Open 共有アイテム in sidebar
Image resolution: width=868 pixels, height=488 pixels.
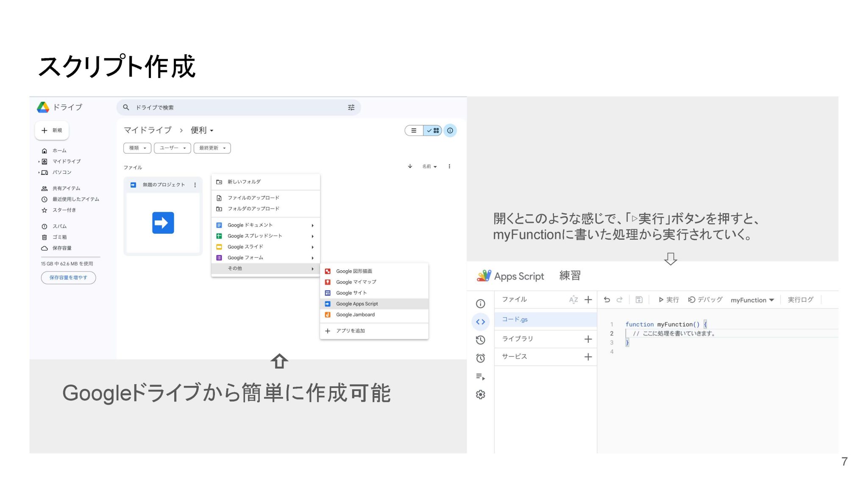[x=61, y=189]
